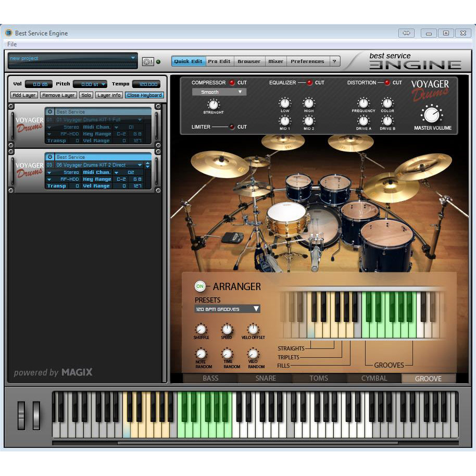This screenshot has height=476, width=476.
Task: Switch to the Pro Edit tab
Action: click(x=219, y=61)
